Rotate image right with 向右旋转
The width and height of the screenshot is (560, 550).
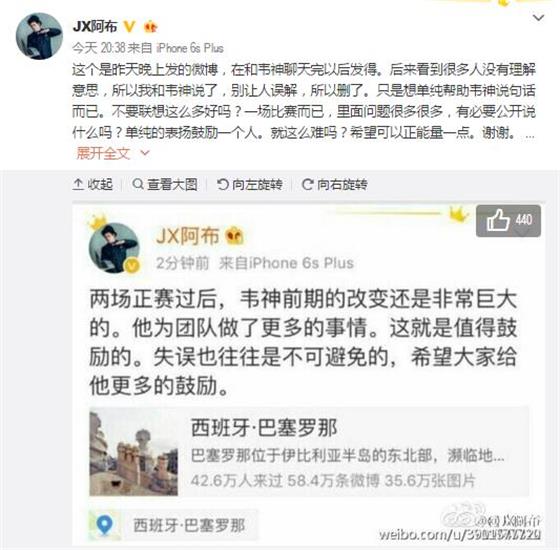pyautogui.click(x=335, y=184)
